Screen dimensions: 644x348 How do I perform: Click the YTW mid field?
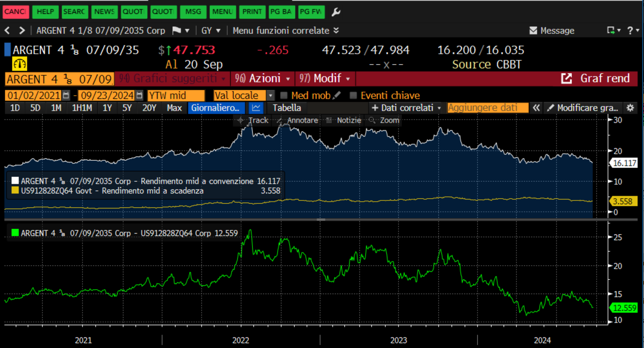tap(176, 95)
